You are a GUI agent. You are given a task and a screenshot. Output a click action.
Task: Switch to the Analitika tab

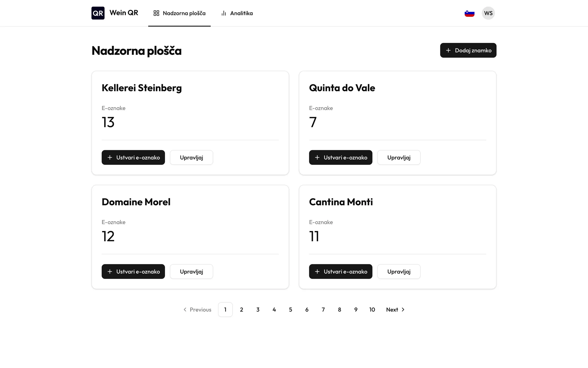tap(237, 13)
